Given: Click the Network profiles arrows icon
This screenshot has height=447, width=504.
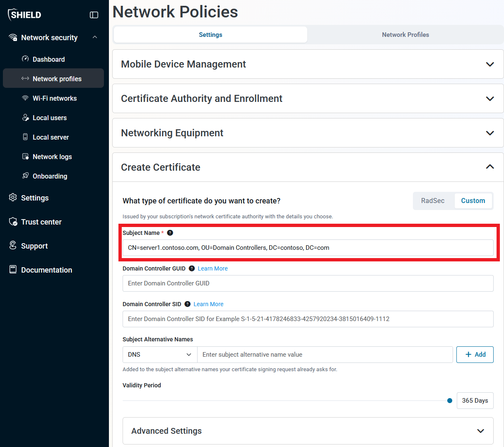Looking at the screenshot, I should [x=25, y=78].
